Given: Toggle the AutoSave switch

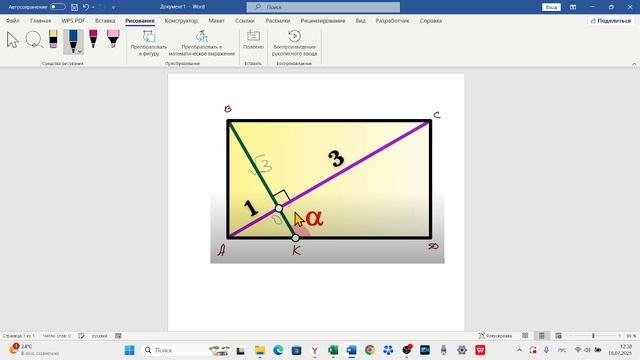Looking at the screenshot, I should pyautogui.click(x=58, y=7).
